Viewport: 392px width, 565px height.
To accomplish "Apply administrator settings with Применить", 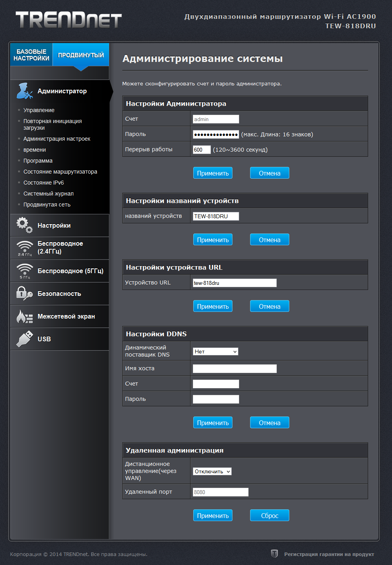I will [x=213, y=173].
